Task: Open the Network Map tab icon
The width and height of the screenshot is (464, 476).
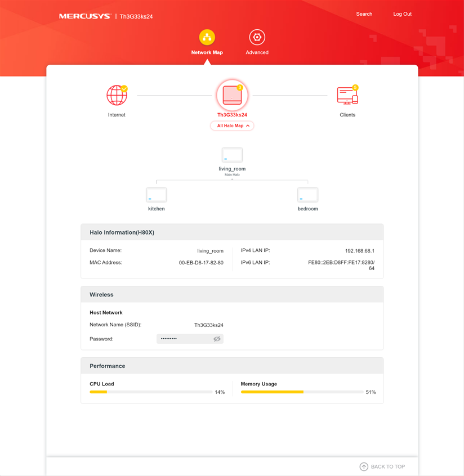Action: [x=207, y=37]
